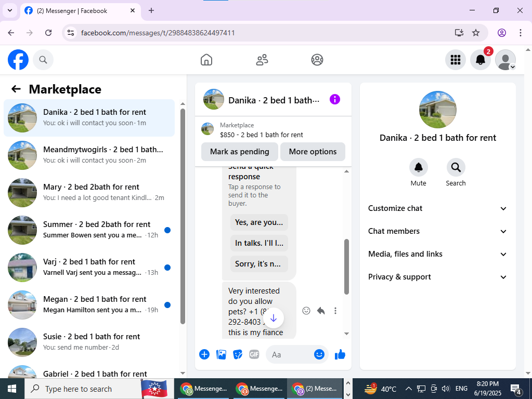Expand the Media, files and links section
The height and width of the screenshot is (399, 532).
click(x=438, y=254)
